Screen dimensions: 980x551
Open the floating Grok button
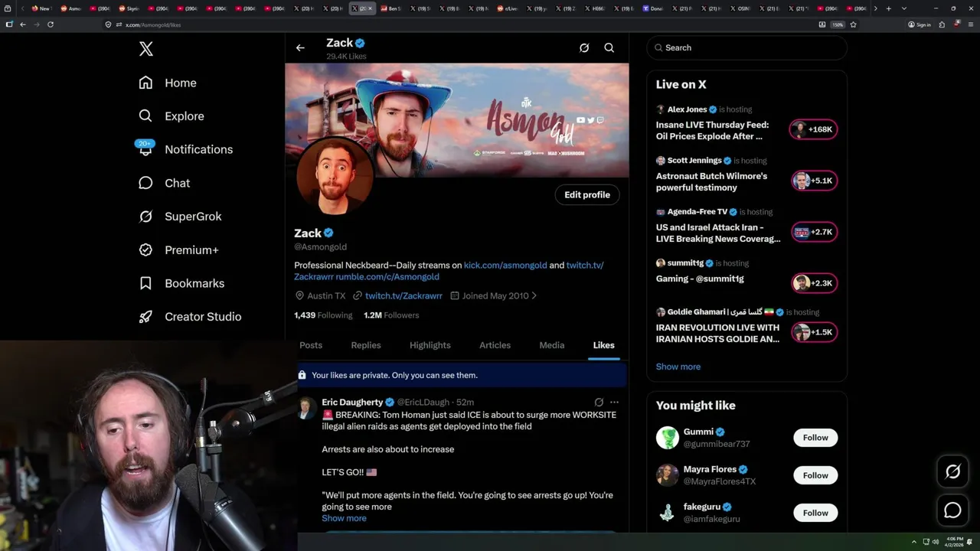[952, 472]
